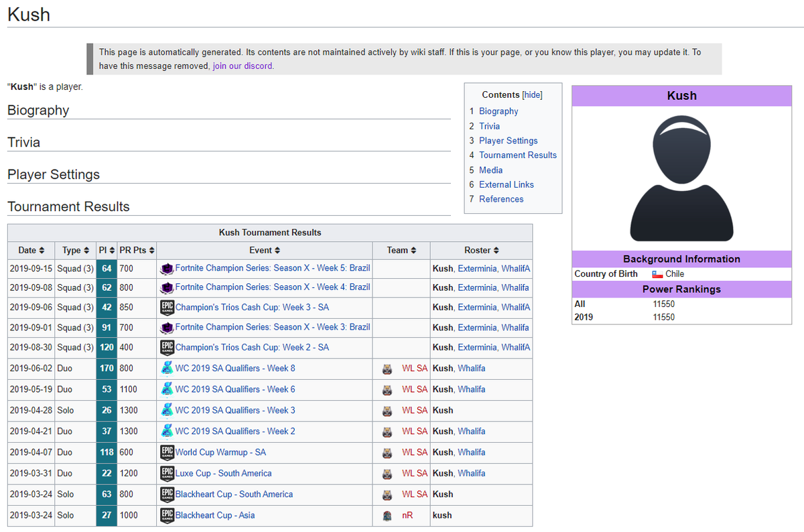Jump to Tournament Results in Contents
The height and width of the screenshot is (532, 804).
point(518,155)
